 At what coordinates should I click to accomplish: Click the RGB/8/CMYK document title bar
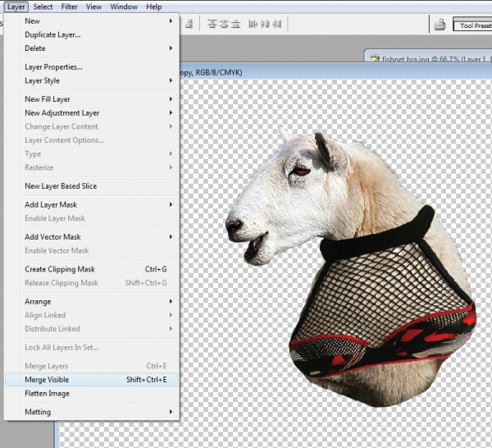pos(335,72)
